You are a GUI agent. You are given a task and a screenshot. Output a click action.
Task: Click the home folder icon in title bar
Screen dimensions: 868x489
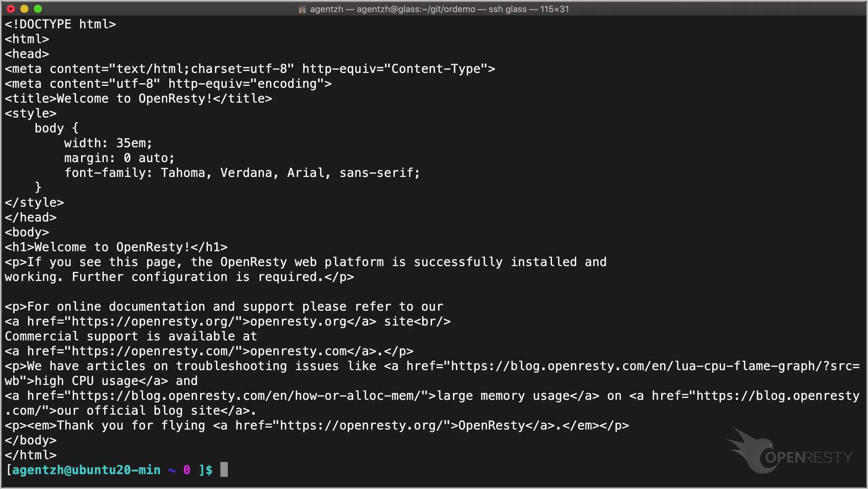[302, 9]
